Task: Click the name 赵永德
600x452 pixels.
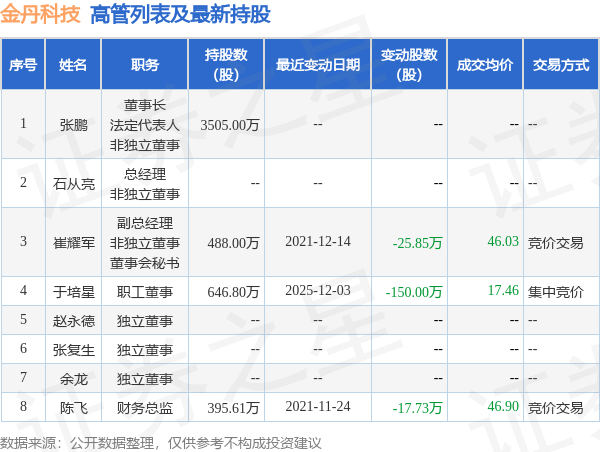Action: pyautogui.click(x=73, y=321)
